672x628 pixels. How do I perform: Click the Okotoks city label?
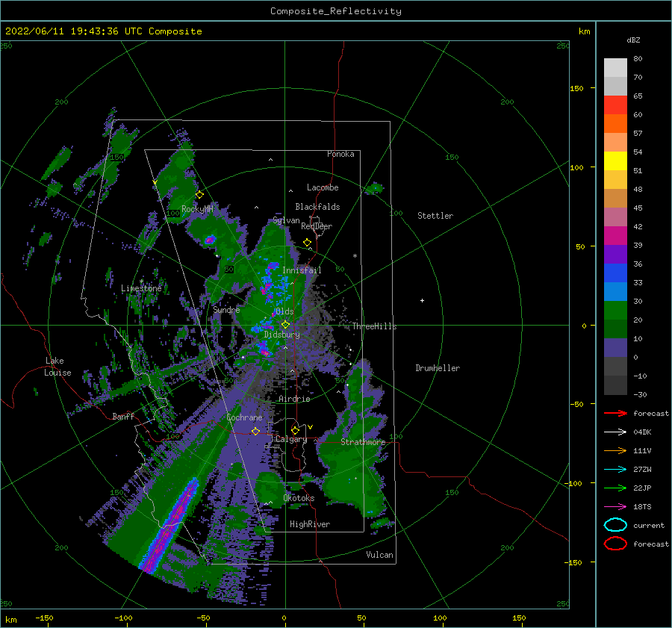click(x=299, y=498)
